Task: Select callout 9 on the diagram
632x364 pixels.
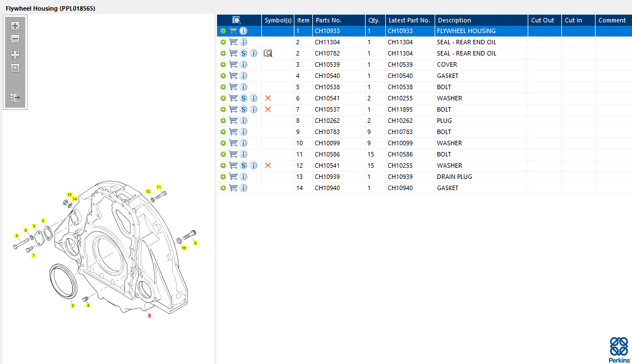Action: pyautogui.click(x=195, y=243)
